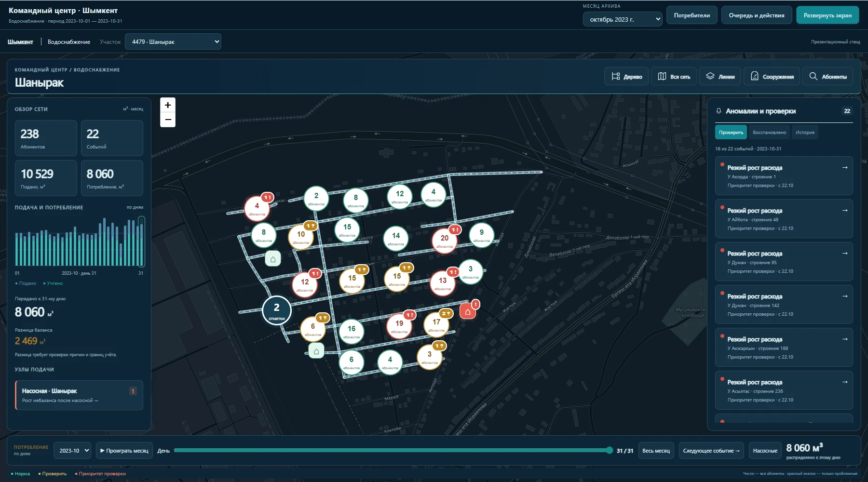Select the highlighted day 31 bar in chart
Screen dimensions: 868x482
click(141, 241)
